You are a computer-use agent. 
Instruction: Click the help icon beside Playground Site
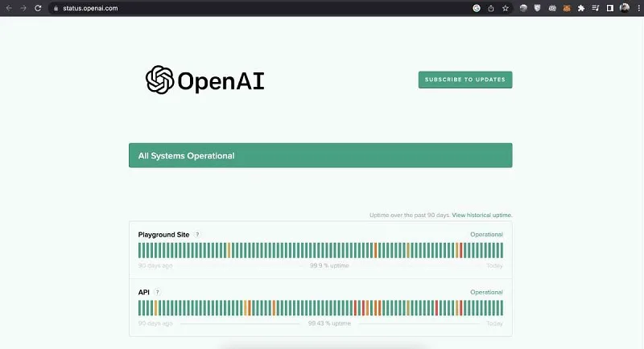pos(197,235)
